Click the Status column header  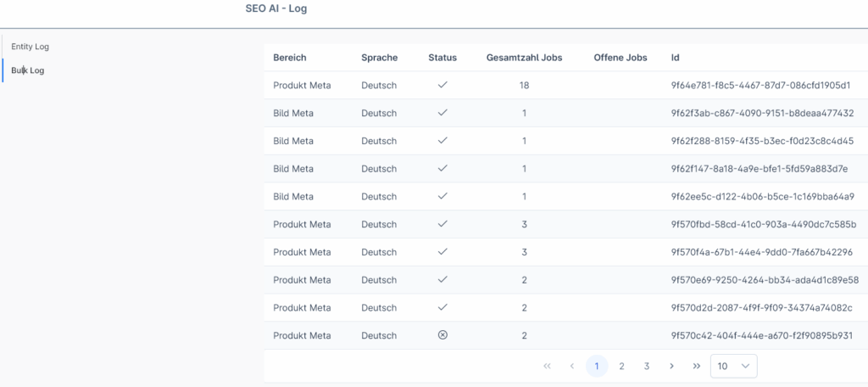pos(442,58)
